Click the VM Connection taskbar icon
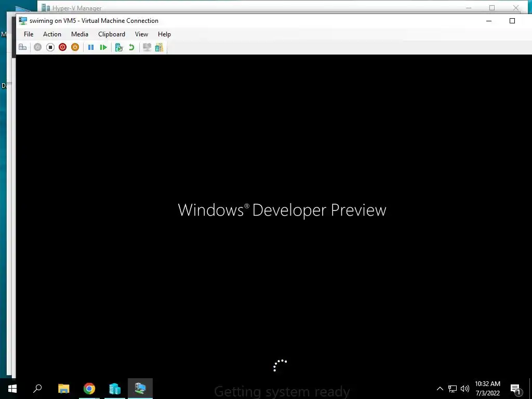 [140, 389]
